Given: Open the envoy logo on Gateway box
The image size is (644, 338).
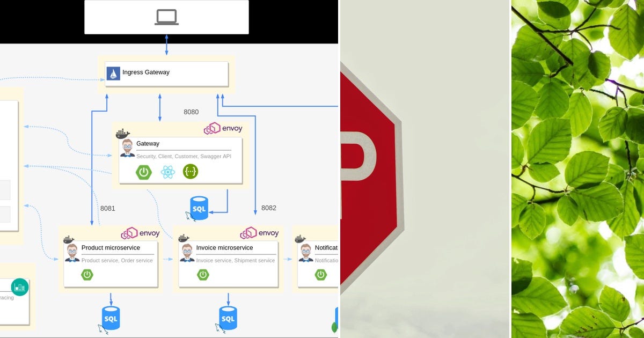Looking at the screenshot, I should click(222, 128).
